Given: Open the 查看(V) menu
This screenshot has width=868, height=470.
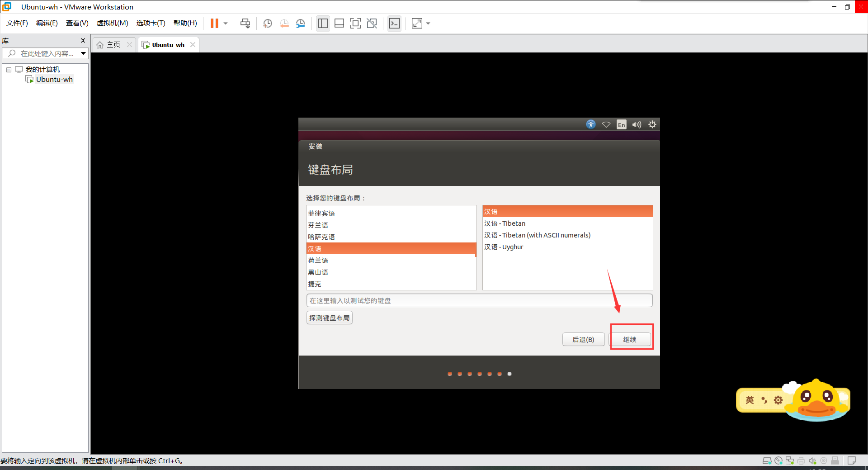Looking at the screenshot, I should coord(77,23).
